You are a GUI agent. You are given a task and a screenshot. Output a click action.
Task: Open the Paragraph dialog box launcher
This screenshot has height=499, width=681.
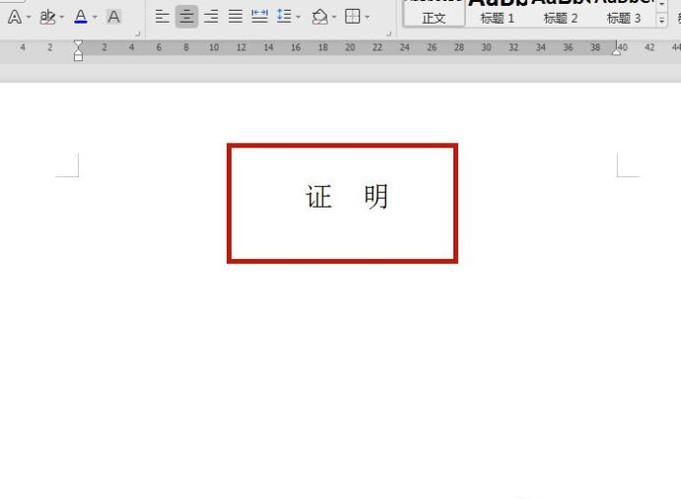point(389,34)
